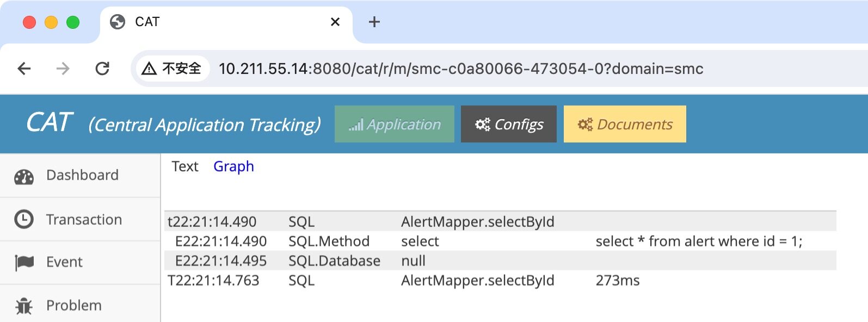Reload the page with the refresh icon
The width and height of the screenshot is (868, 322).
[x=102, y=69]
